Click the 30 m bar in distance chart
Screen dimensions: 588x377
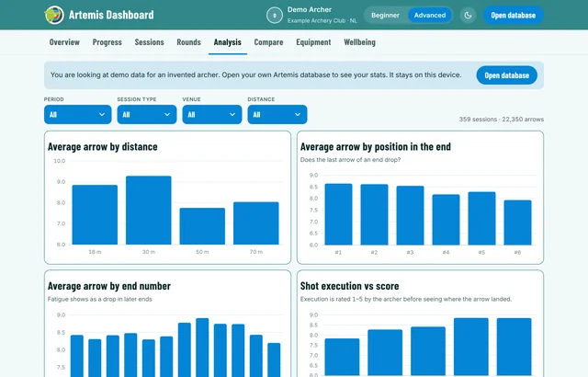[x=149, y=210]
